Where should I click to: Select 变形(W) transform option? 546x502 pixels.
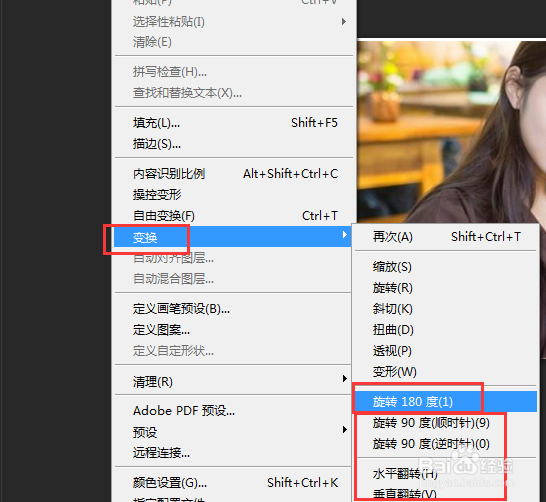445,371
